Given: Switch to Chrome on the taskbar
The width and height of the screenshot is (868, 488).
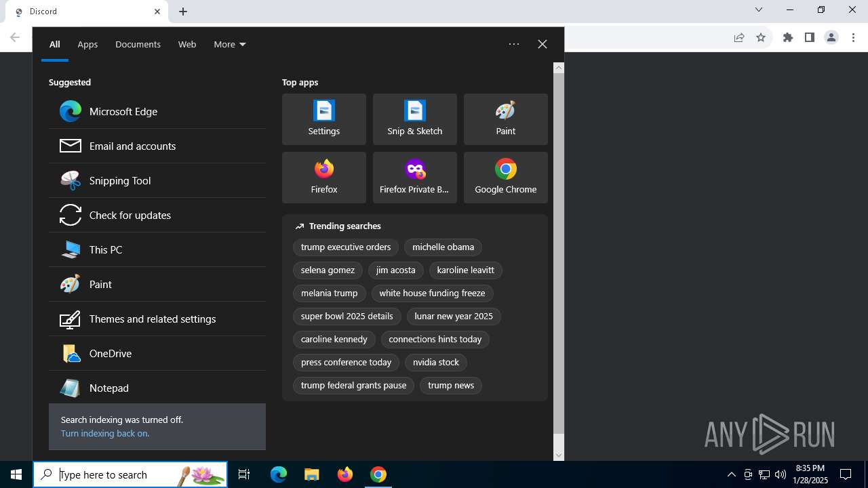Looking at the screenshot, I should tap(378, 474).
